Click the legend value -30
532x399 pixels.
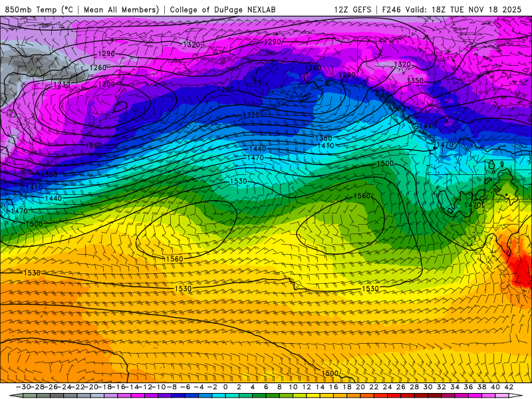pos(23,387)
